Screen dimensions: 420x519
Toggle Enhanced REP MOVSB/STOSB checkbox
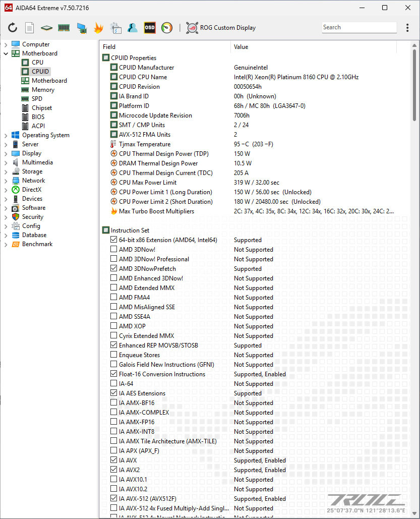[113, 345]
